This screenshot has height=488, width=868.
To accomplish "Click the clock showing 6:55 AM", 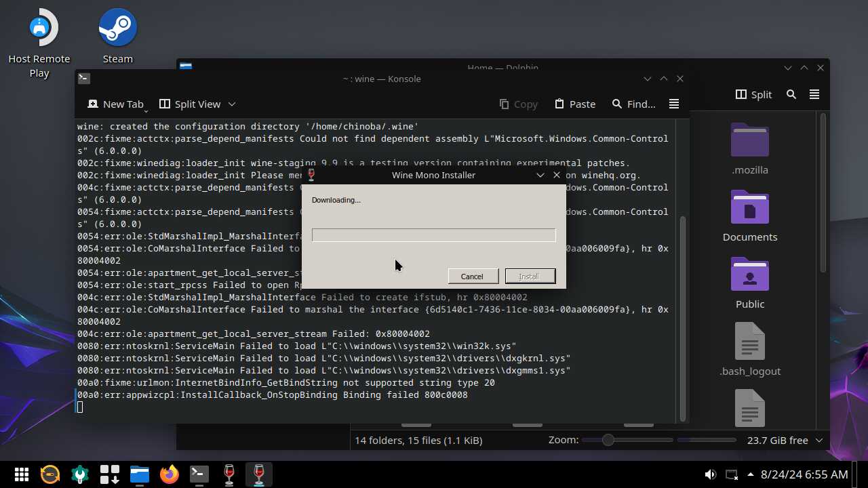I will click(804, 474).
